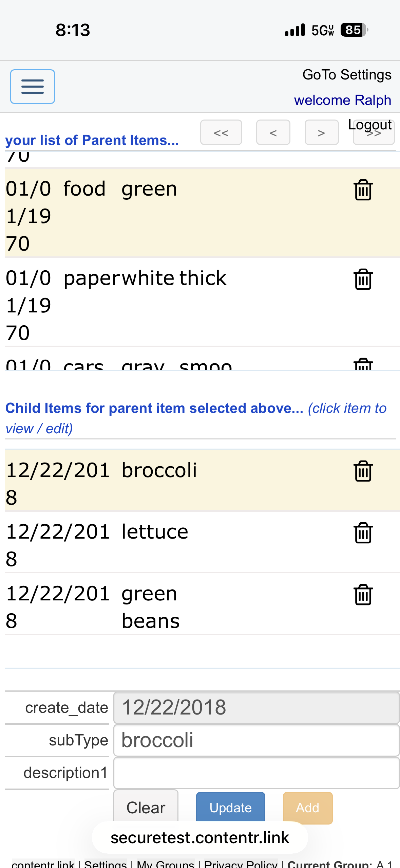The height and width of the screenshot is (868, 400).
Task: Delete the lettuce child item
Action: 363,533
